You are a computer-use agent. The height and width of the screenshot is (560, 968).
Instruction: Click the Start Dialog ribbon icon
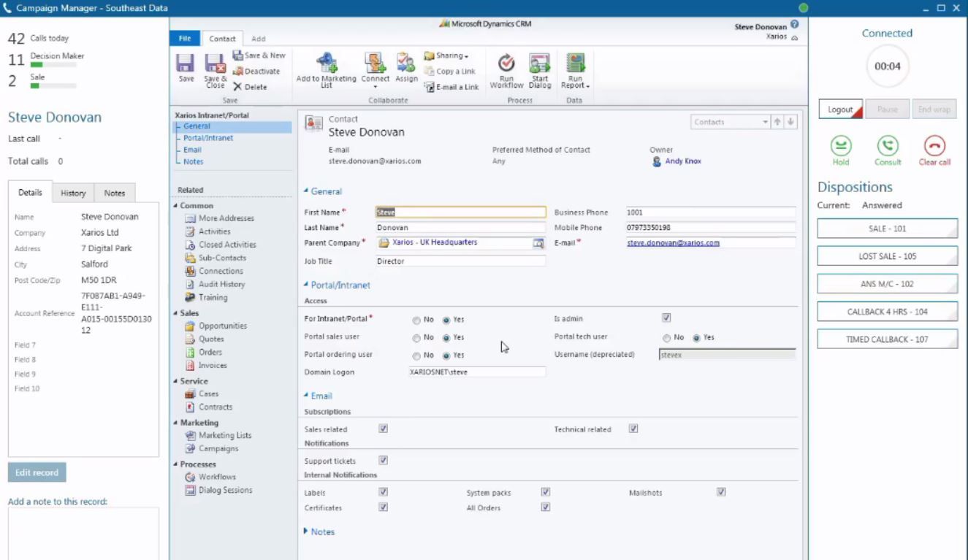click(539, 68)
